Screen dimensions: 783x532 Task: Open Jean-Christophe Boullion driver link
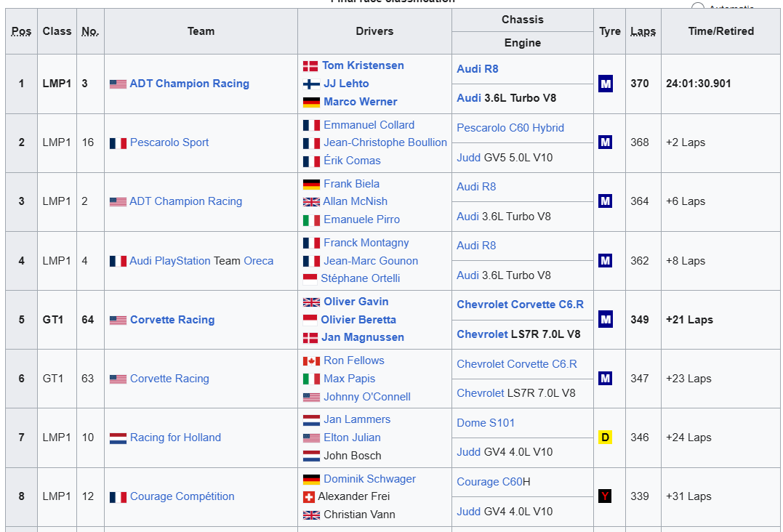[385, 142]
